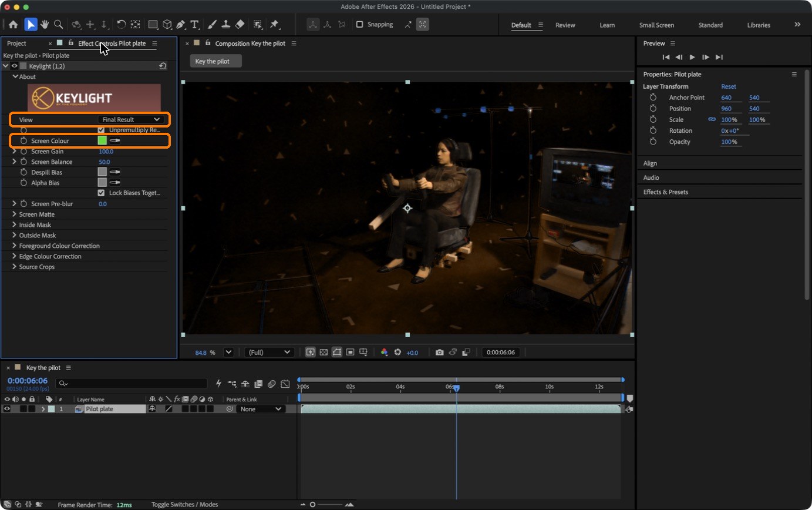Click the Despill Bias colour swatch
Screen dimensions: 812x510
pos(102,172)
